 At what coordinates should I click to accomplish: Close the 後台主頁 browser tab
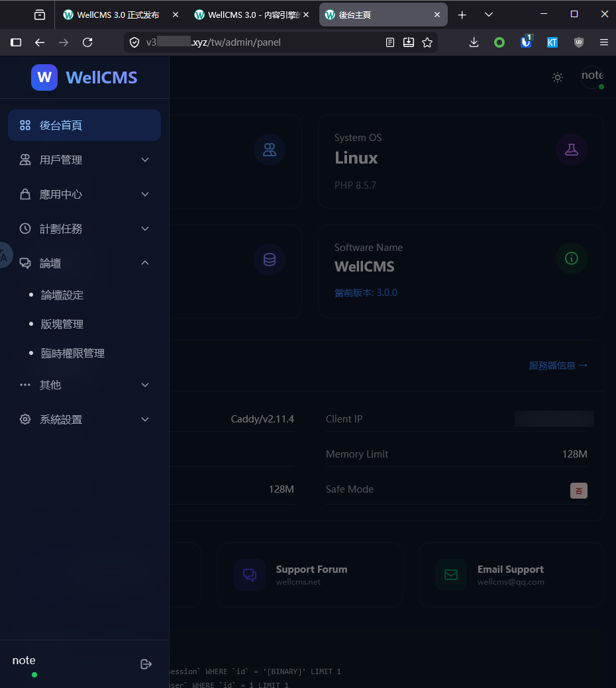437,15
